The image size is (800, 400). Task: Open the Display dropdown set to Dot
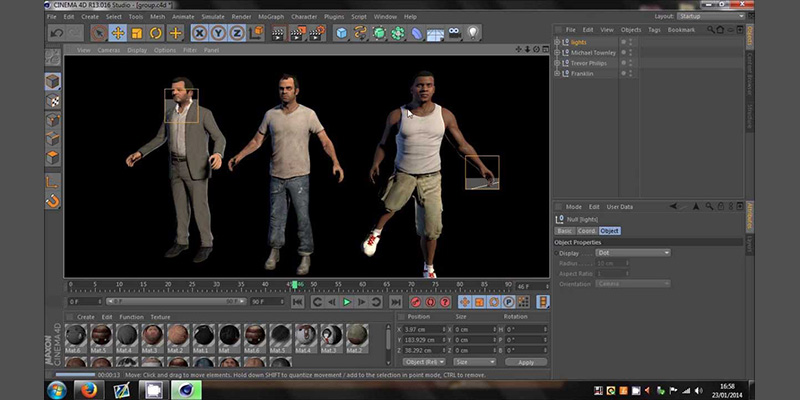pyautogui.click(x=633, y=253)
